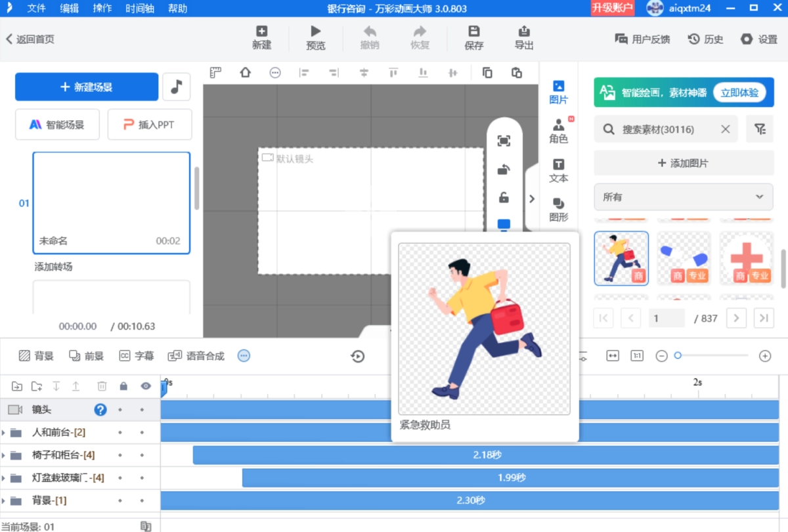This screenshot has height=532, width=788.
Task: Expand the 背景-[1] layer group
Action: point(4,500)
